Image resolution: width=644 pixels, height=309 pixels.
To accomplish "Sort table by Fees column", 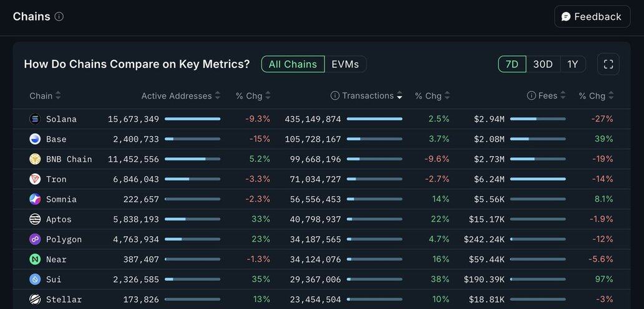I will (x=547, y=96).
